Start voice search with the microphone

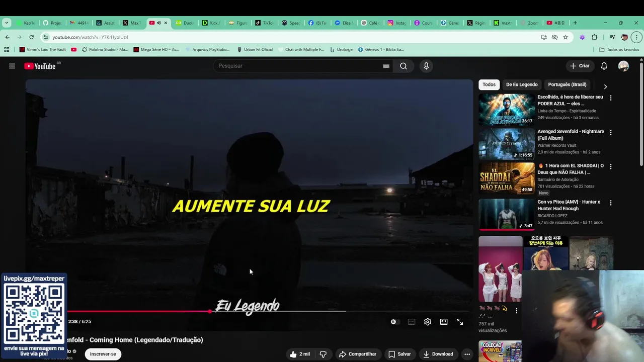(426, 66)
